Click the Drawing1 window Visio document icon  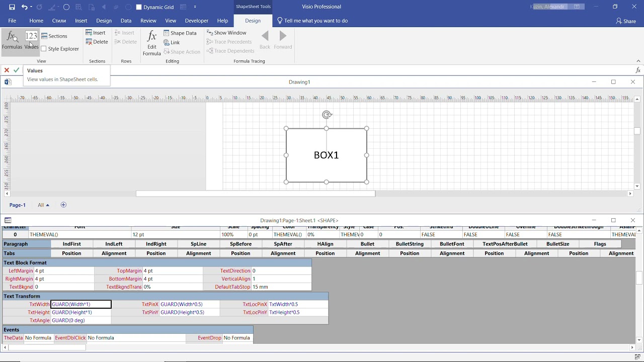click(x=8, y=82)
